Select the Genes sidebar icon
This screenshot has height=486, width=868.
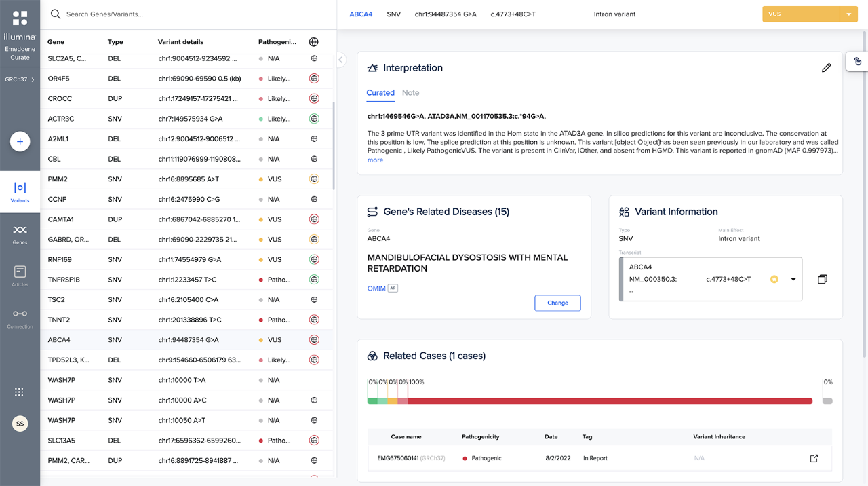tap(20, 229)
